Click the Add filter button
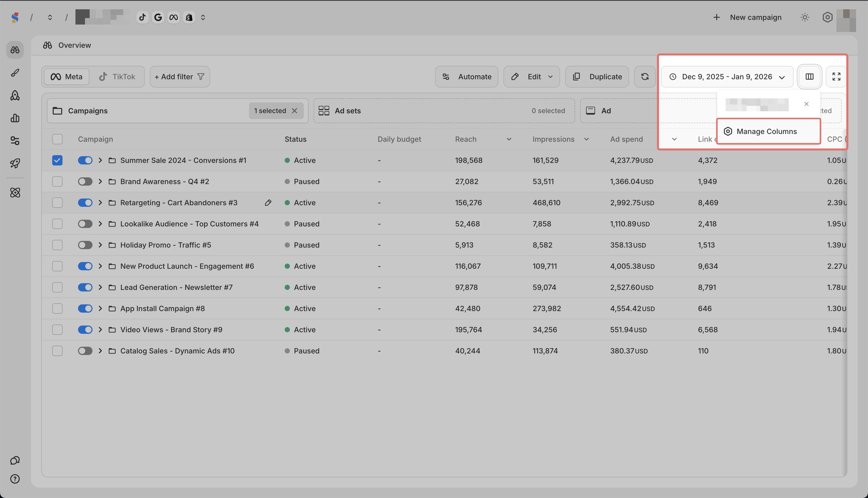 coord(179,77)
